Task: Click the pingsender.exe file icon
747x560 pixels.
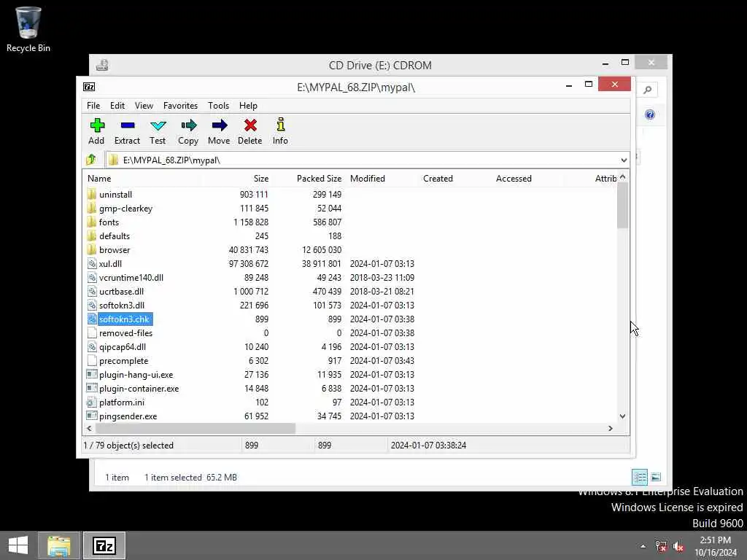Action: pos(92,416)
